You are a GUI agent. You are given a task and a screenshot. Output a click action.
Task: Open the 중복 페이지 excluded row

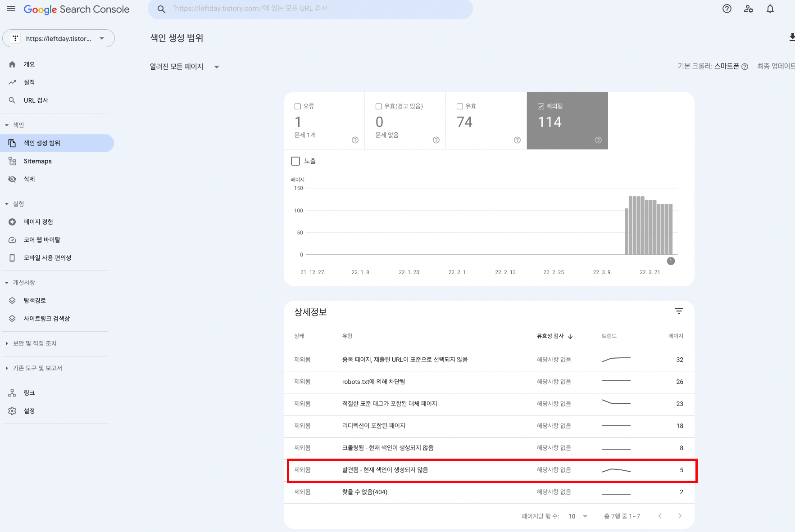point(489,360)
